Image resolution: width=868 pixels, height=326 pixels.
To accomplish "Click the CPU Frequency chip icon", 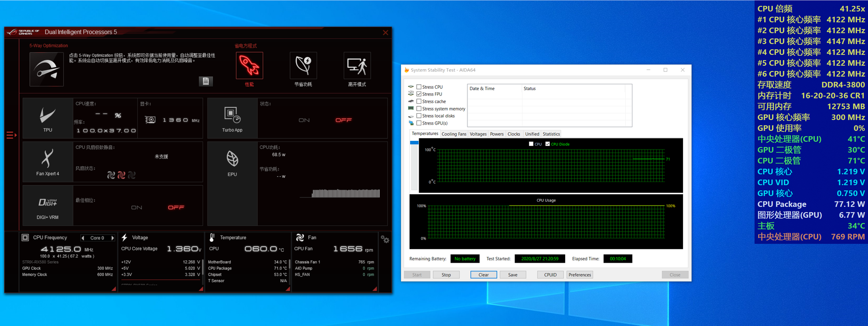I will coord(25,237).
